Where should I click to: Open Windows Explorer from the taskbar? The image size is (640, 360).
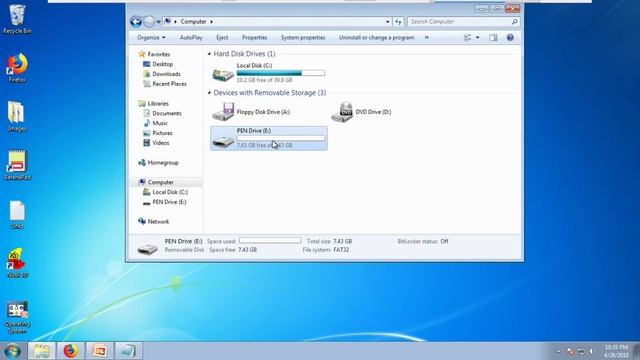tap(42, 351)
